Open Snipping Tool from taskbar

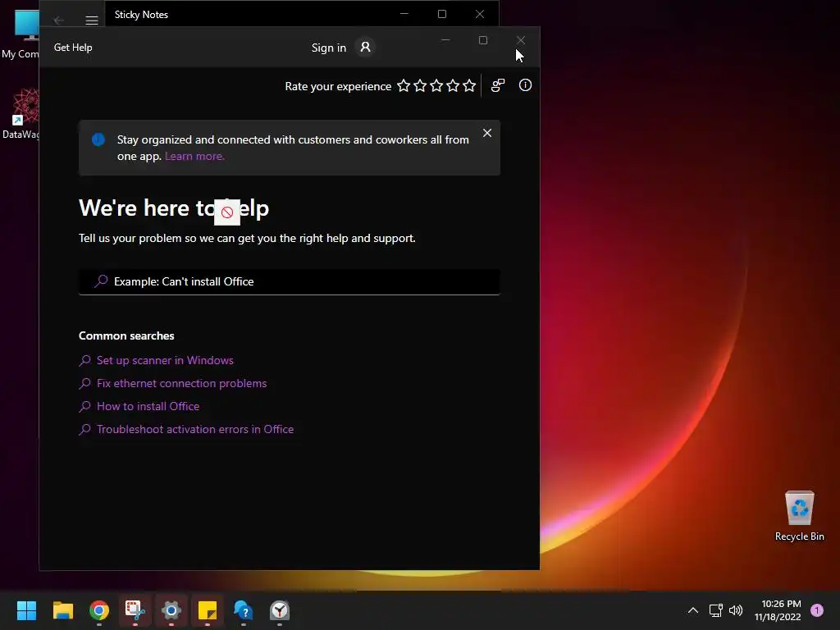pyautogui.click(x=135, y=610)
